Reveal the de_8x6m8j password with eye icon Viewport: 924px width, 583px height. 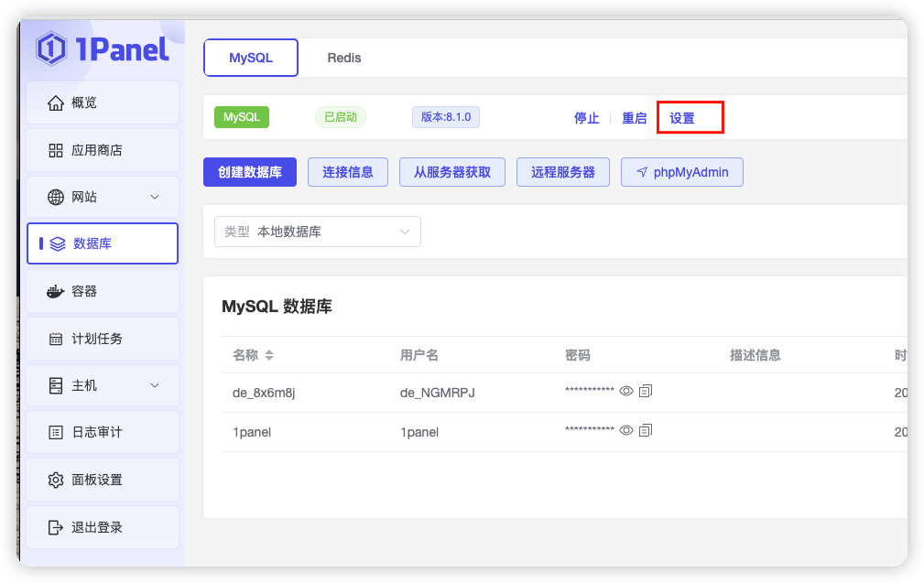[626, 391]
